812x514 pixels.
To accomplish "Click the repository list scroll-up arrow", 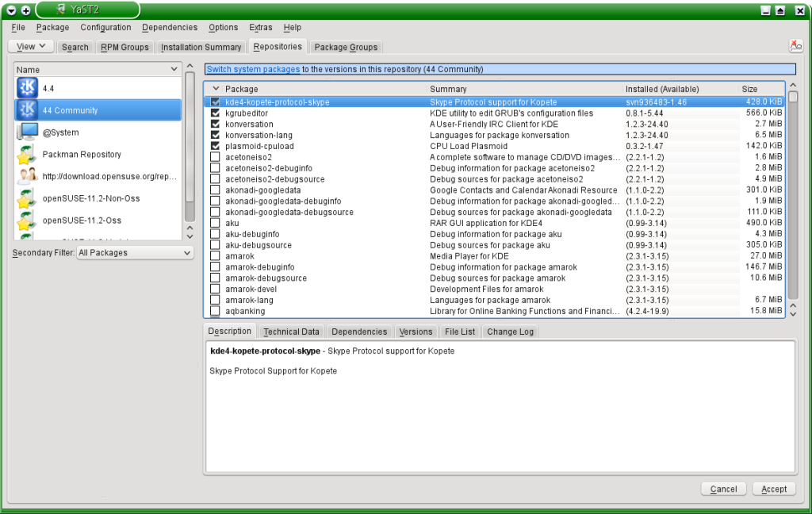I will [x=190, y=66].
